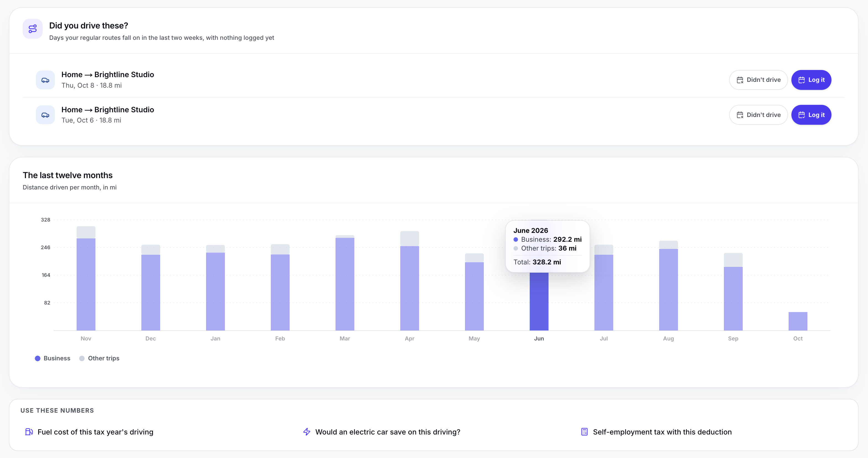Select the Sep bar in the chart
Viewport: 868px width, 458px height.
(733, 292)
